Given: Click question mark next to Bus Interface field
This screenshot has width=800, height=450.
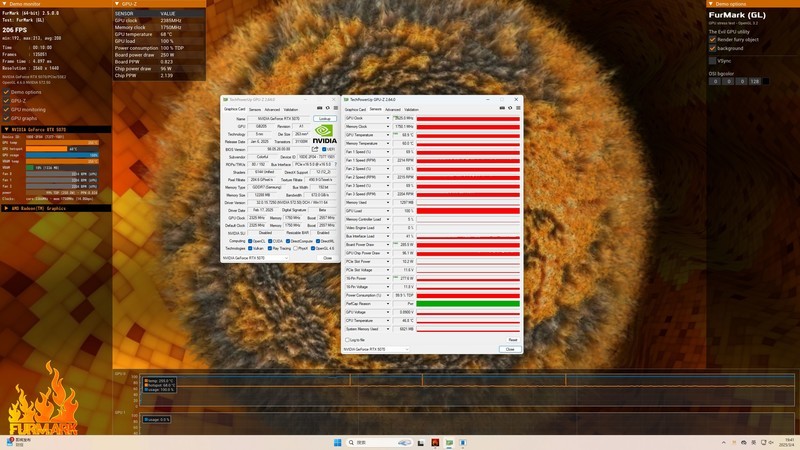Looking at the screenshot, I should point(335,164).
